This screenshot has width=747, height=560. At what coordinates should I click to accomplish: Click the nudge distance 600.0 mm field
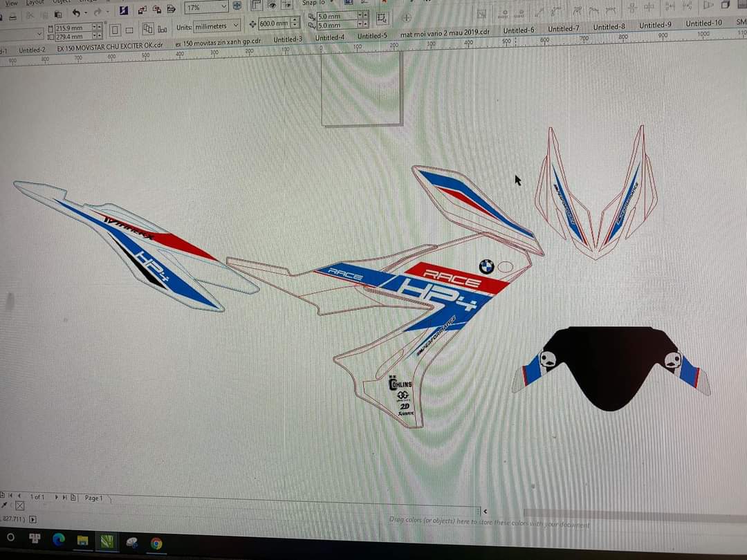pyautogui.click(x=274, y=24)
